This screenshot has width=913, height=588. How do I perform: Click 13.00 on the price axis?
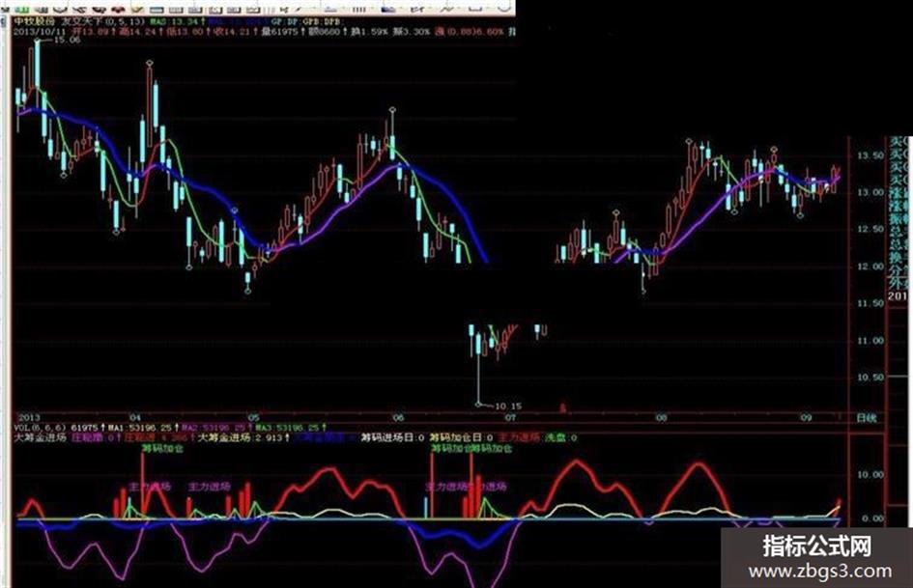[870, 193]
